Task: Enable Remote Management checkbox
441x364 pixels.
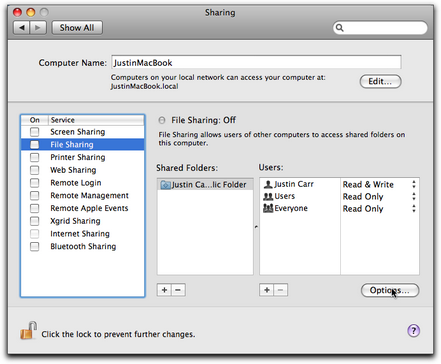Action: 34,195
